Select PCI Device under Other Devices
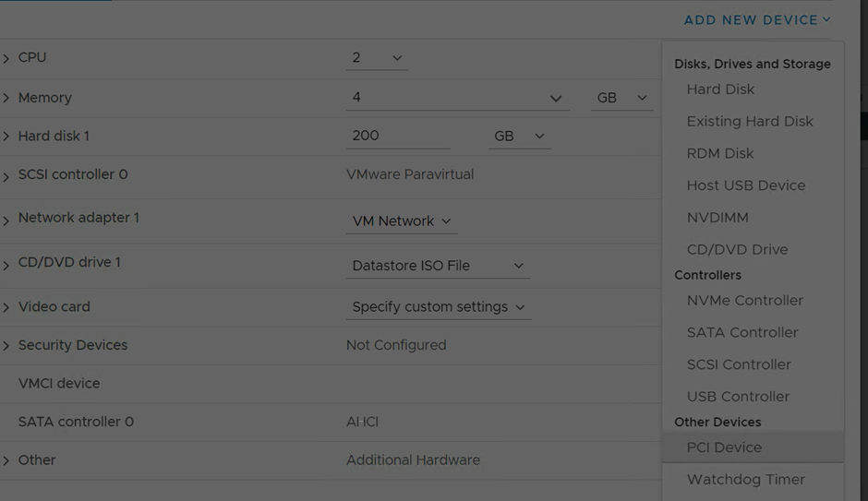 click(x=724, y=447)
